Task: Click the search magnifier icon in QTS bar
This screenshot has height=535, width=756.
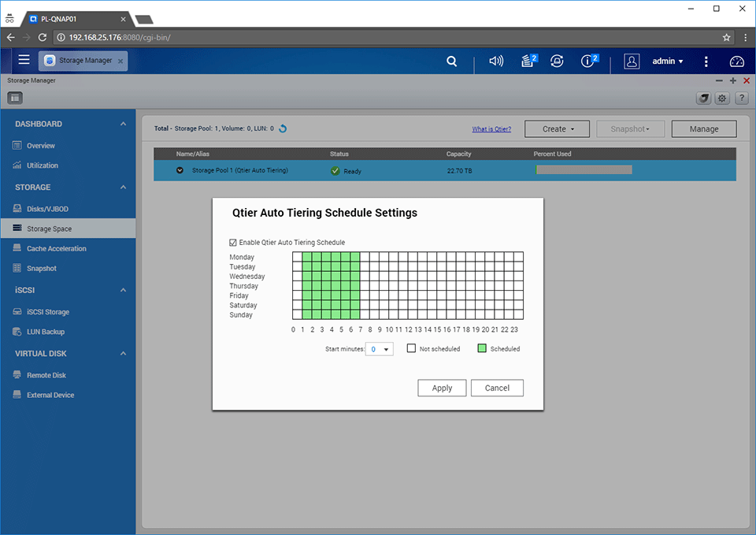Action: (451, 61)
